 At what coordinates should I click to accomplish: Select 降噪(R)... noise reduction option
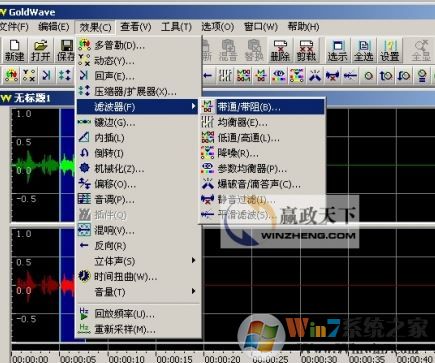tap(262, 153)
